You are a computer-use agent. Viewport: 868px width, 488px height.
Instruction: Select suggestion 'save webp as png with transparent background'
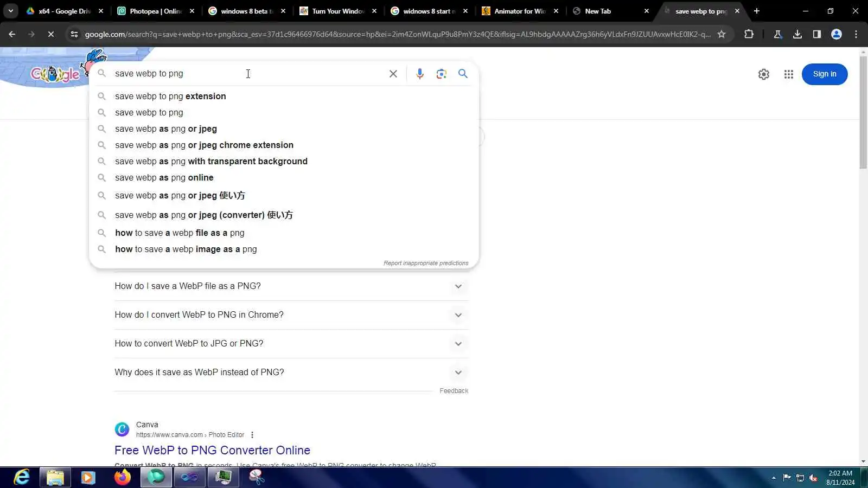tap(284, 161)
